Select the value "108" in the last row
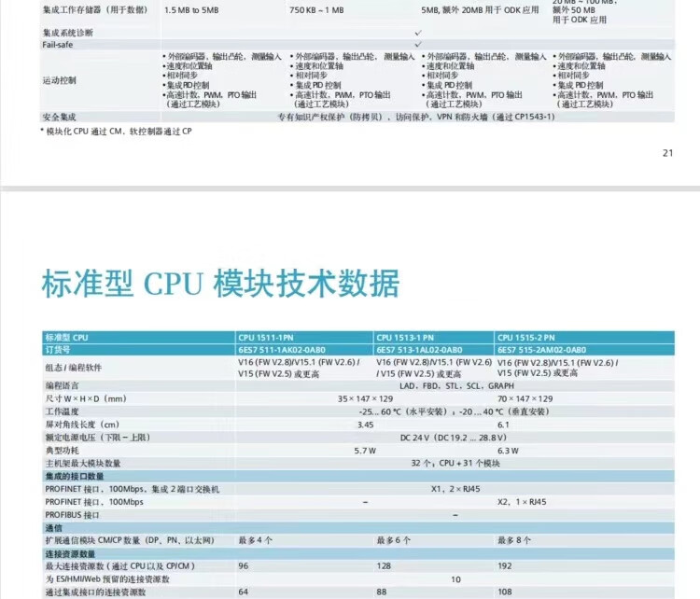Screen dimensions: 700x599 (505, 592)
